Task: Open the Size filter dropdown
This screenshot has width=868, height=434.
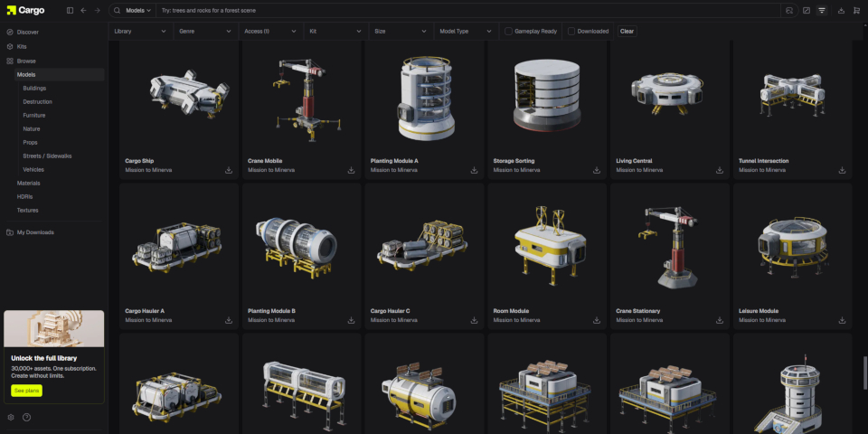Action: click(x=400, y=31)
